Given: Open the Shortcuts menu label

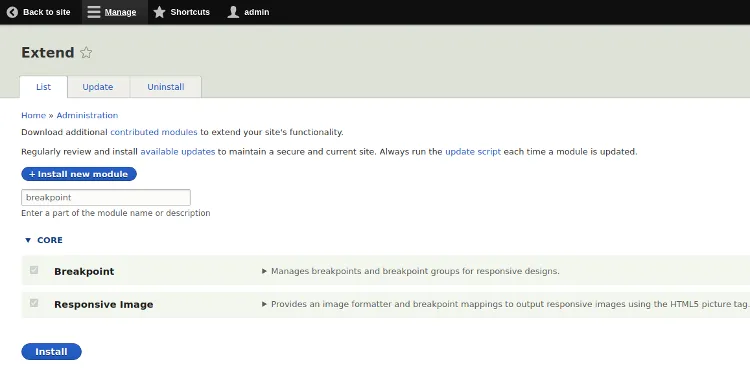Looking at the screenshot, I should pos(190,12).
